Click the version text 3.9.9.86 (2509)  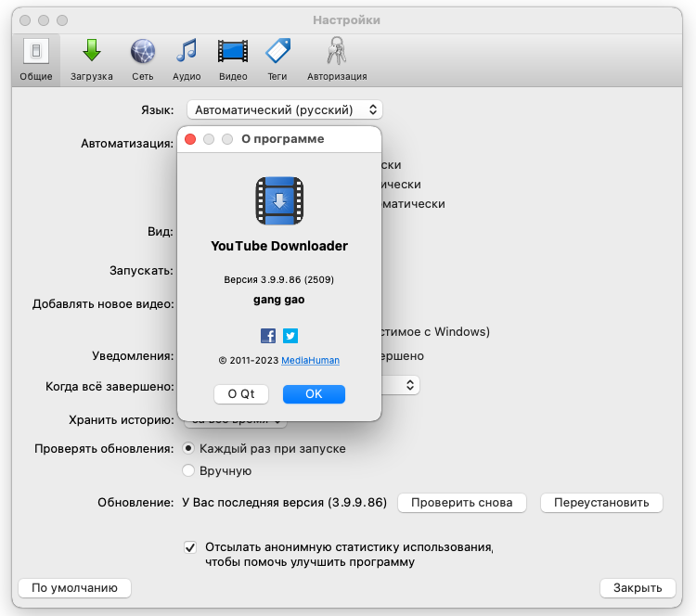[x=297, y=279]
